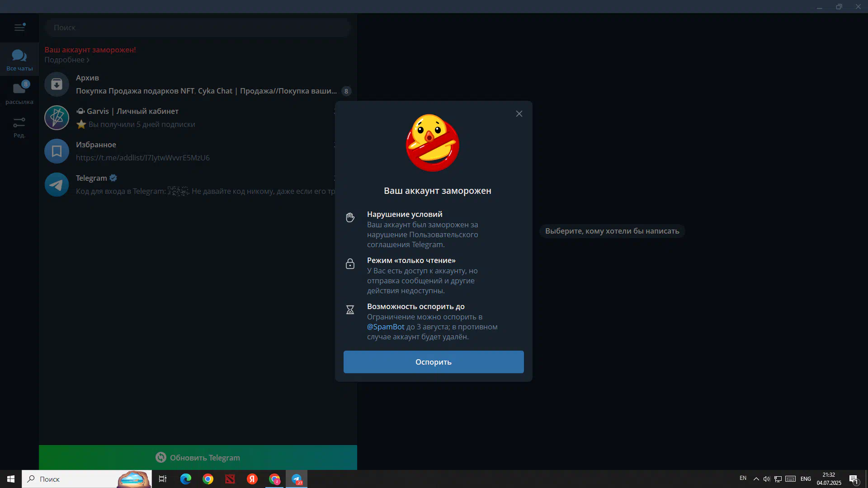Click the 'Режим «только чтение»' heading
Image resolution: width=868 pixels, height=488 pixels.
click(411, 260)
